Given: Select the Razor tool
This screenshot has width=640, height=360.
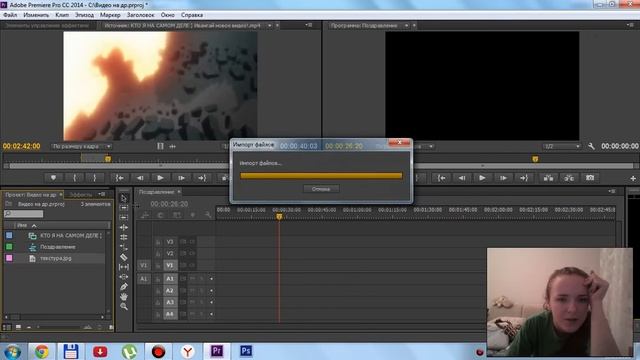Looking at the screenshot, I should pos(124,257).
